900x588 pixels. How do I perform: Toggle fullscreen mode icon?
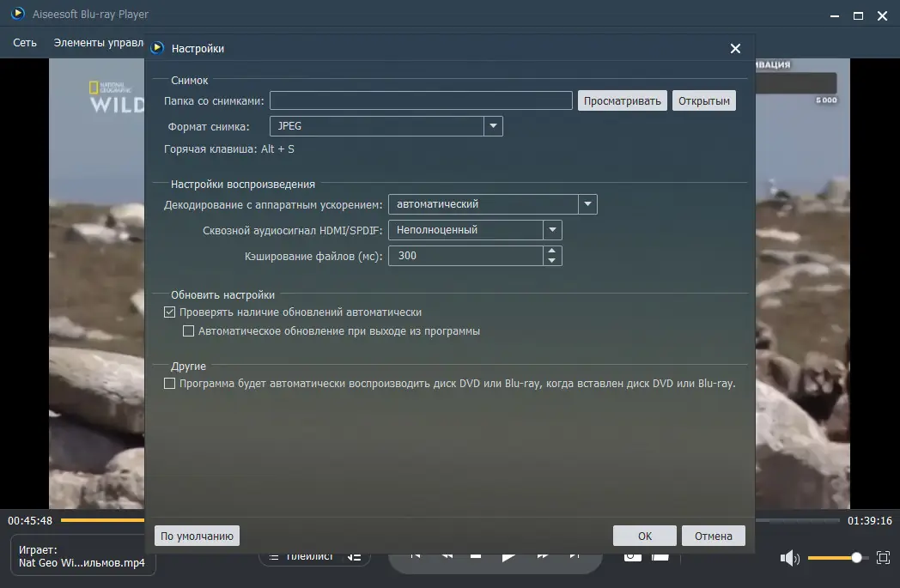click(884, 558)
